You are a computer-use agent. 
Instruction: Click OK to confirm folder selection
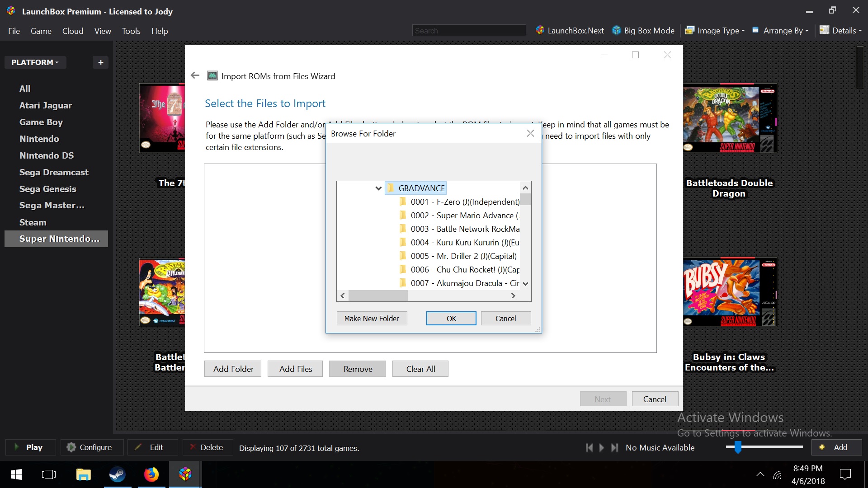pyautogui.click(x=451, y=318)
